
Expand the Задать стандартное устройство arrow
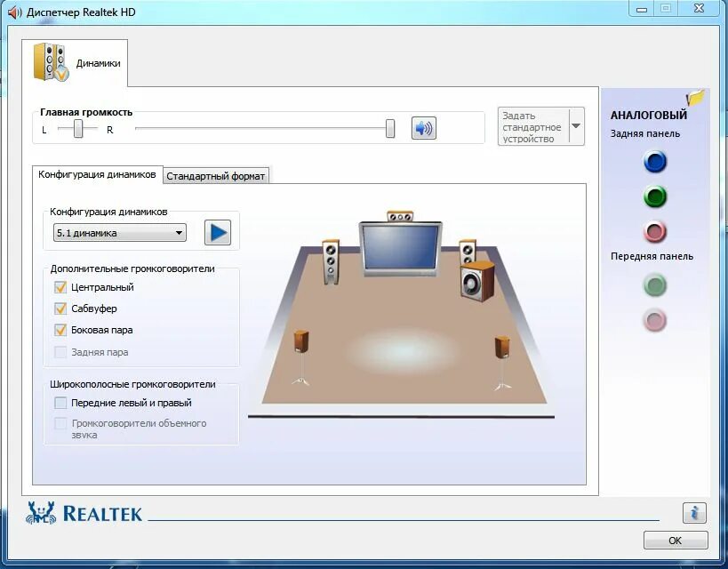576,126
